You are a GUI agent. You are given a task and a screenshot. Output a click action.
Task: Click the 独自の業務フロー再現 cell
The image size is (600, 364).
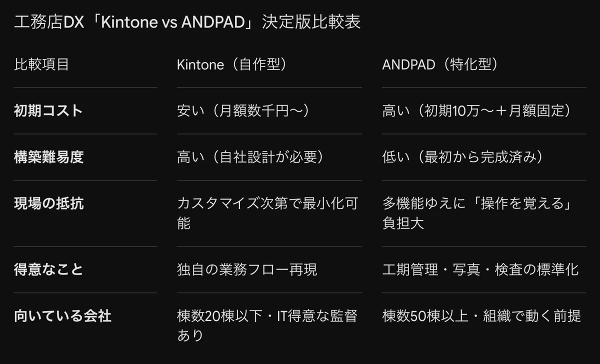247,269
